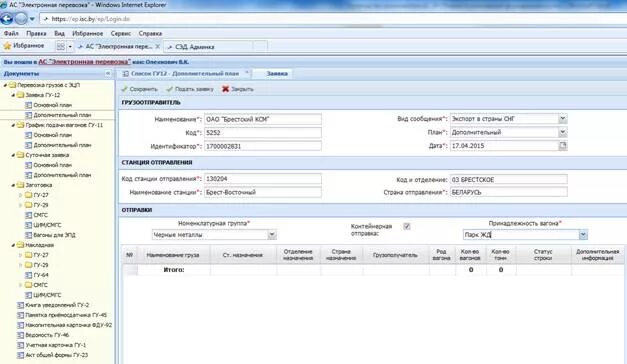Screen dimensions: 627x364
Task: Open the Избранное menu
Action: pyautogui.click(x=88, y=34)
